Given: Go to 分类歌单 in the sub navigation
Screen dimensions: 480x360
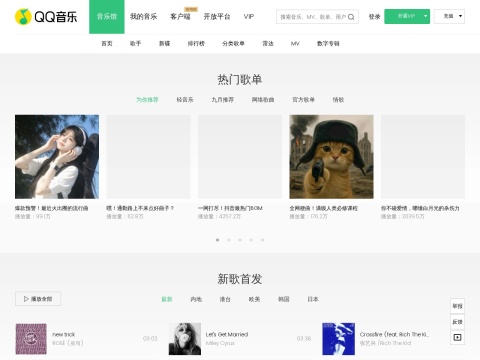Looking at the screenshot, I should 233,43.
